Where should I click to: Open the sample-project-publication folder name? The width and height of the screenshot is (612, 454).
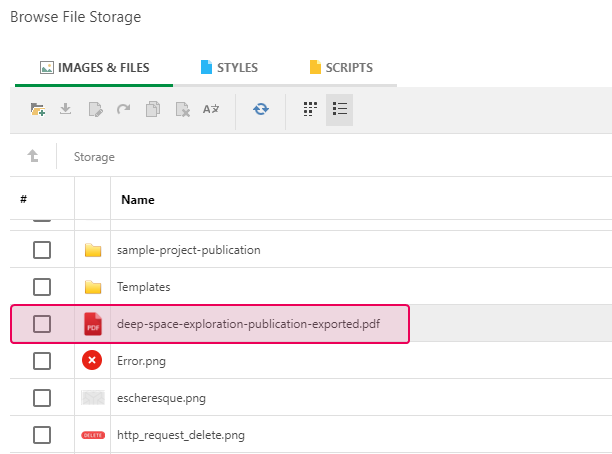(189, 250)
